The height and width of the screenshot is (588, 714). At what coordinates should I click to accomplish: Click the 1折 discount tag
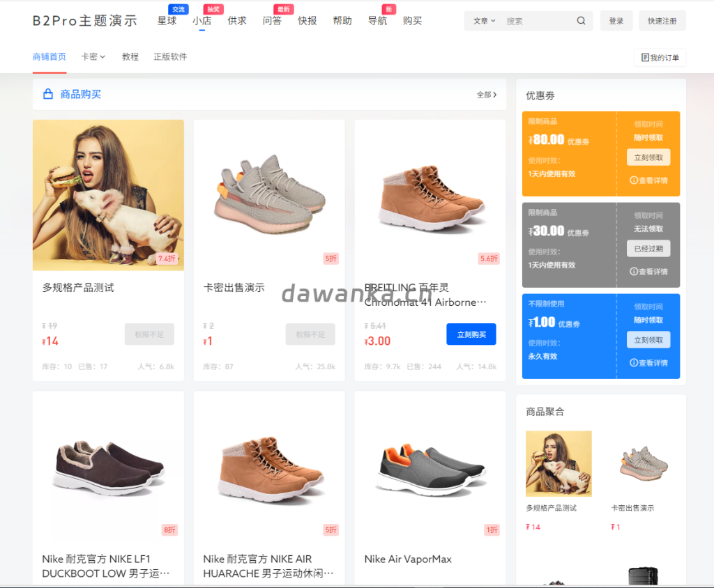pyautogui.click(x=492, y=529)
